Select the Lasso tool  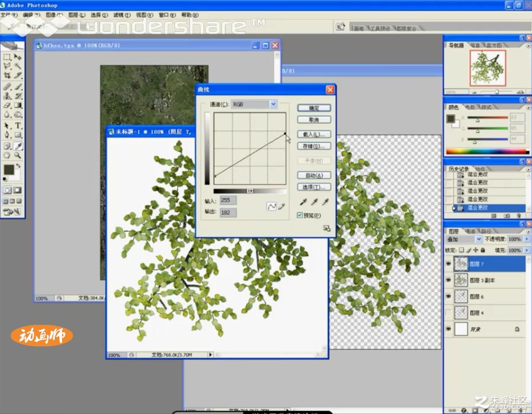click(x=7, y=66)
